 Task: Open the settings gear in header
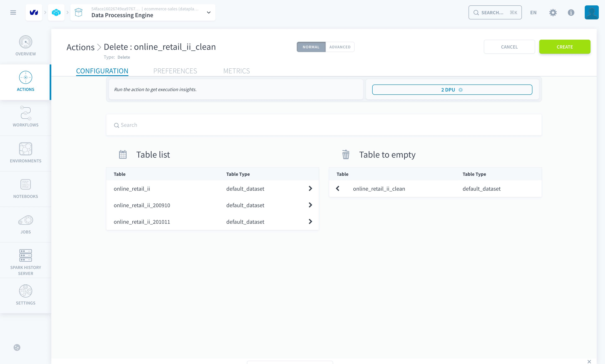pyautogui.click(x=553, y=13)
